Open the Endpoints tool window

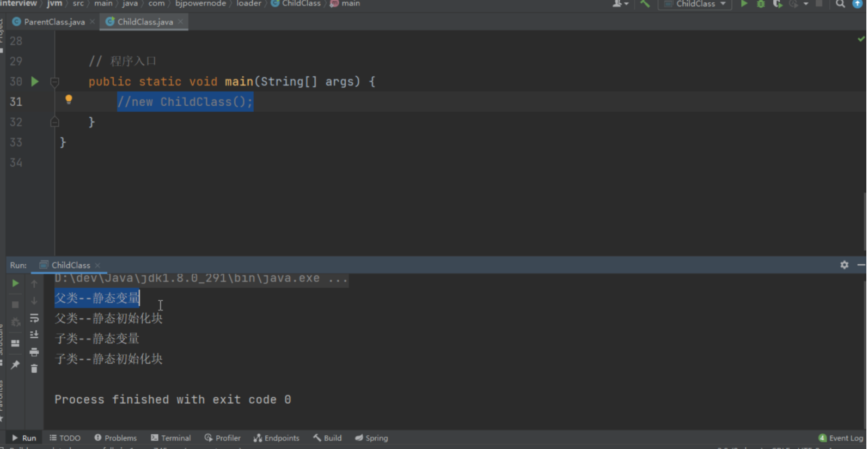[276, 438]
